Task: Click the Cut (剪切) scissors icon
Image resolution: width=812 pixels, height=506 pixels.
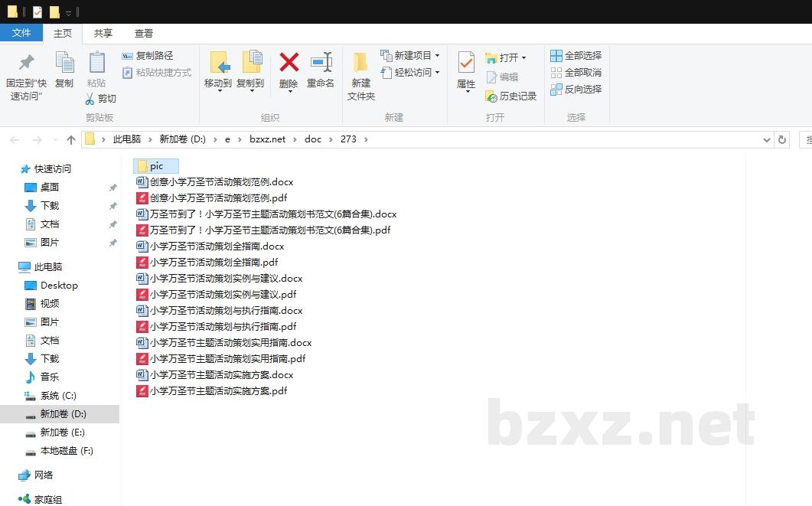Action: [90, 99]
